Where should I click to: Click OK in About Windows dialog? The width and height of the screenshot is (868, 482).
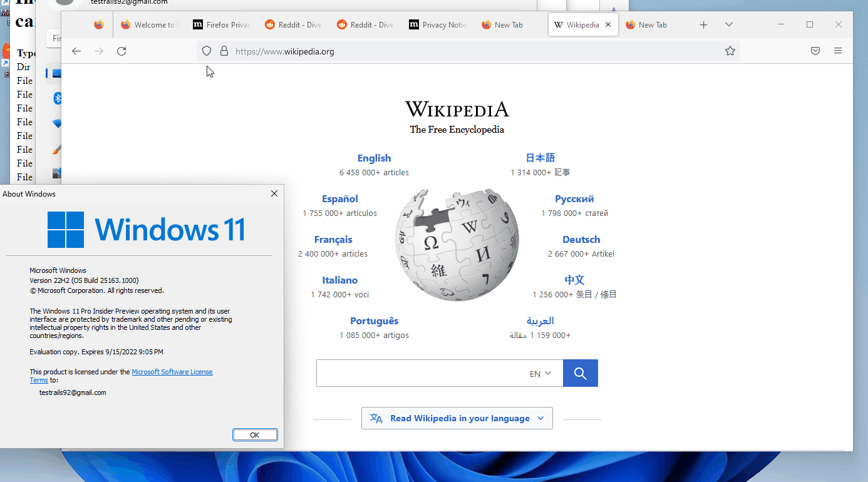(x=255, y=434)
